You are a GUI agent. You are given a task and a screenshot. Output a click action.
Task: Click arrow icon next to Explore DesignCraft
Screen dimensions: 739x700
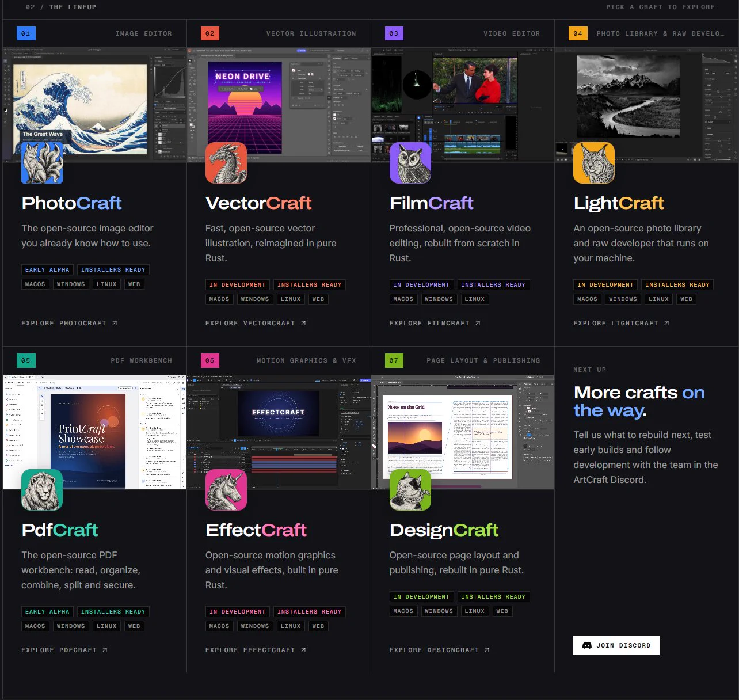[x=487, y=650]
